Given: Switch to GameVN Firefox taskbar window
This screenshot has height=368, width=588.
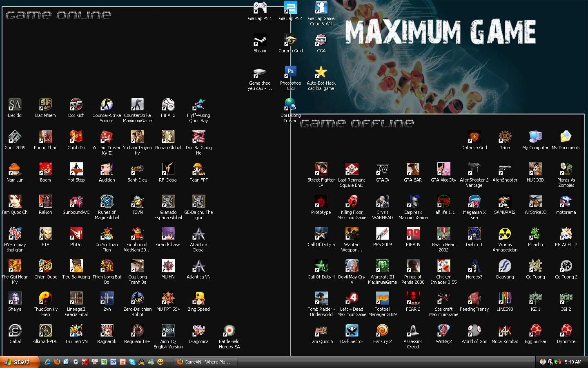Looking at the screenshot, I should point(205,362).
